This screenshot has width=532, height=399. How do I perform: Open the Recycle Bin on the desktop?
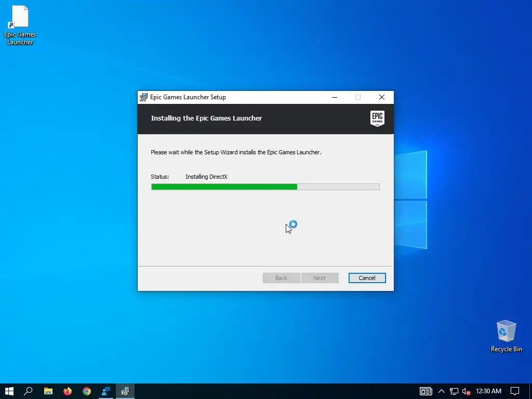tap(506, 336)
